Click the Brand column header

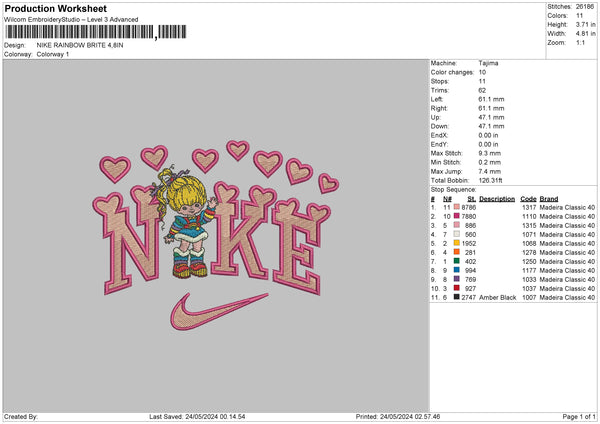click(x=549, y=199)
